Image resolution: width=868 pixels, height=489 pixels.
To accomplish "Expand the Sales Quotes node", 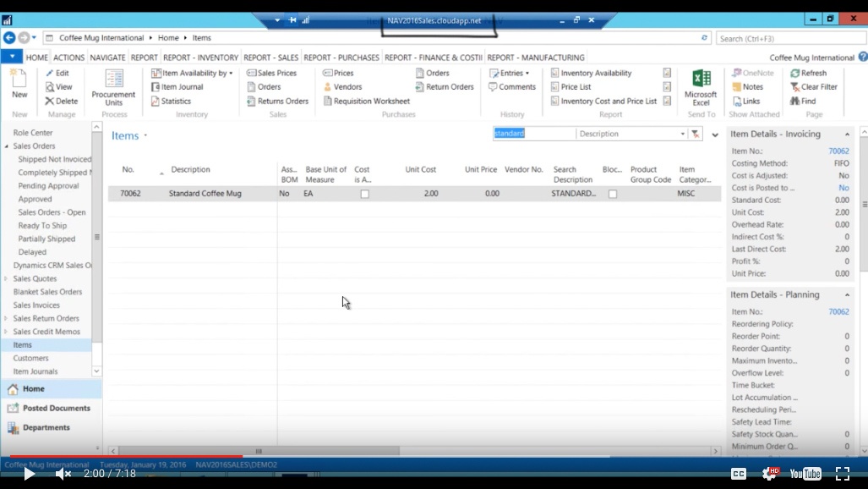I will (x=6, y=278).
